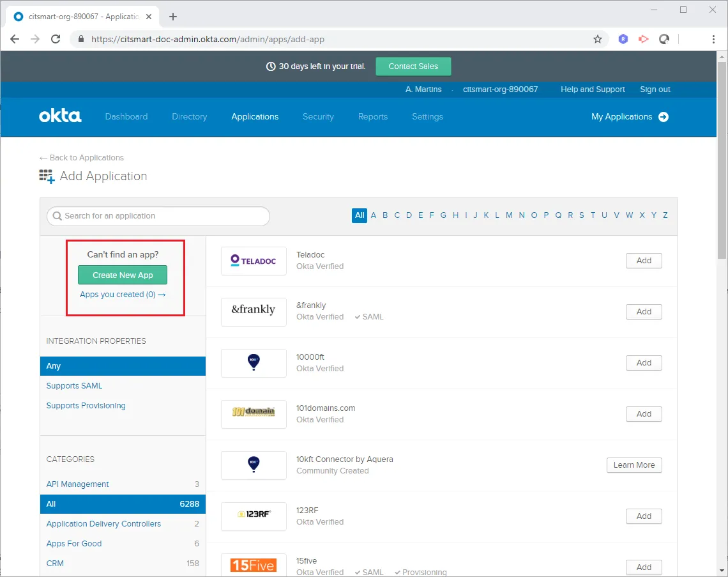Close the citsmart-org-890067 tab
The height and width of the screenshot is (577, 728).
(x=149, y=17)
